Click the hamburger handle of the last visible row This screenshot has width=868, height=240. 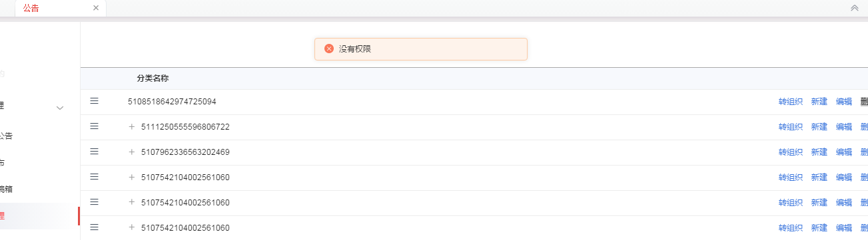[95, 227]
